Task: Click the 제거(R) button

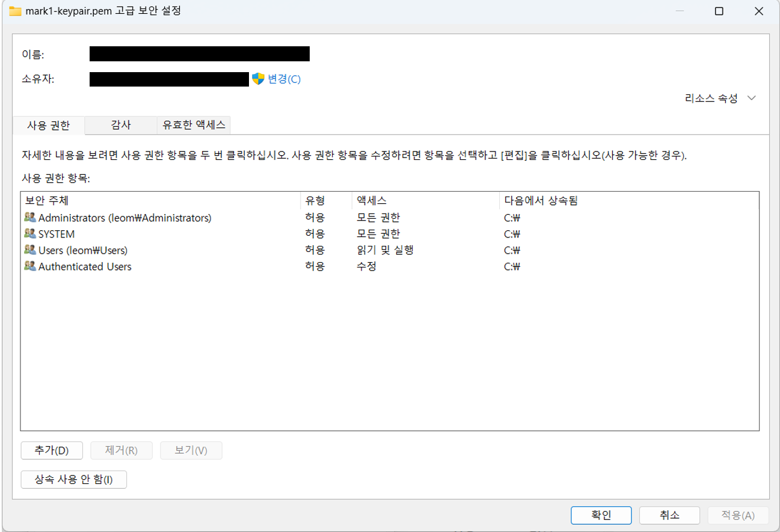Action: coord(121,450)
